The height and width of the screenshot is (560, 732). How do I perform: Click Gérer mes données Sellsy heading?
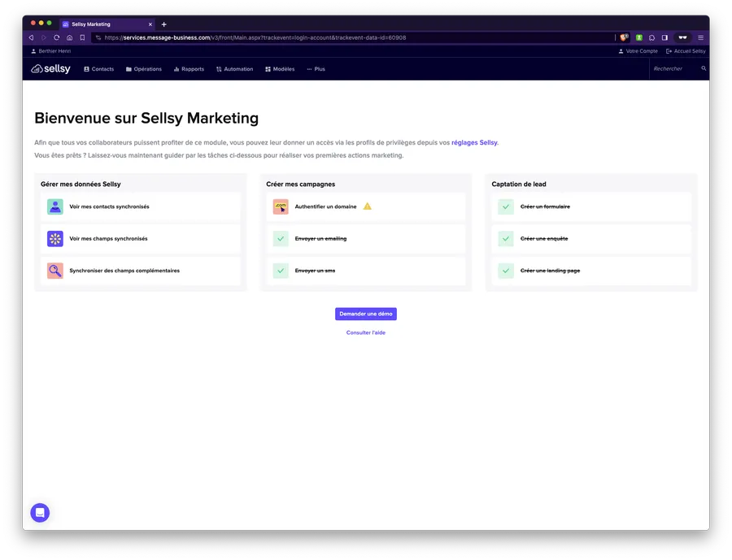tap(81, 184)
